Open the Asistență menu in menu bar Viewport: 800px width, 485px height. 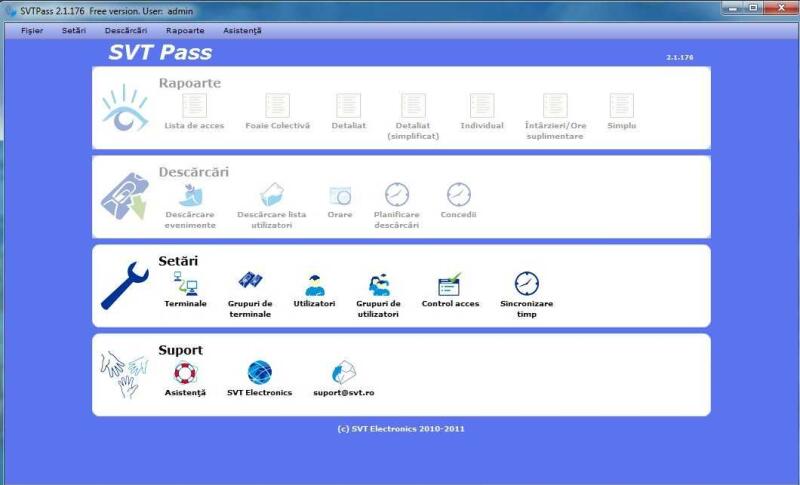[242, 31]
